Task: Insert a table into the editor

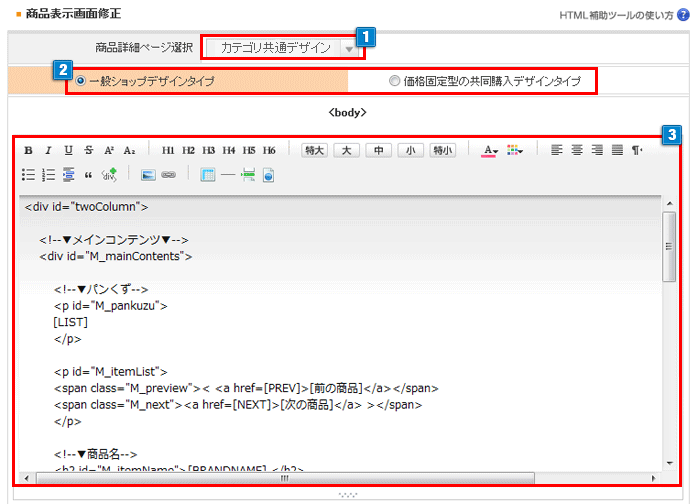Action: pyautogui.click(x=208, y=174)
